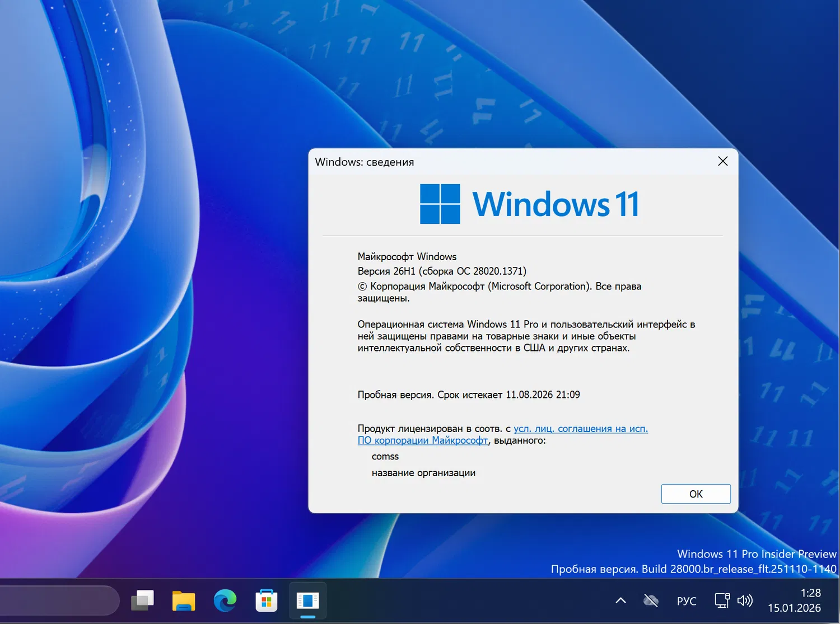Open the Microsoft license agreement link
This screenshot has height=624, width=840.
pos(580,428)
